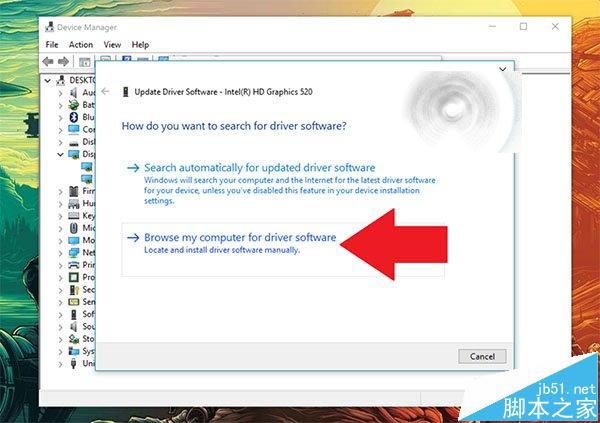Click Device Manager toolbar back arrow

48,61
